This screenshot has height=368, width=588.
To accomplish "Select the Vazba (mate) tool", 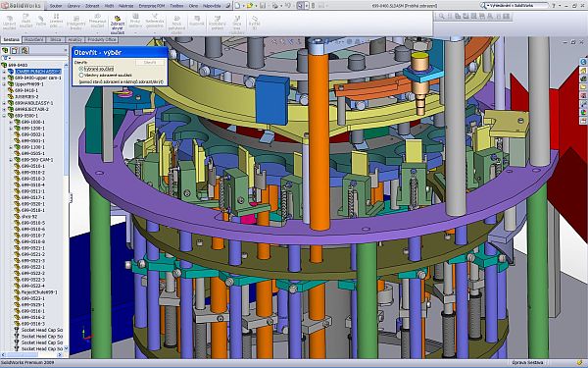I will [41, 21].
